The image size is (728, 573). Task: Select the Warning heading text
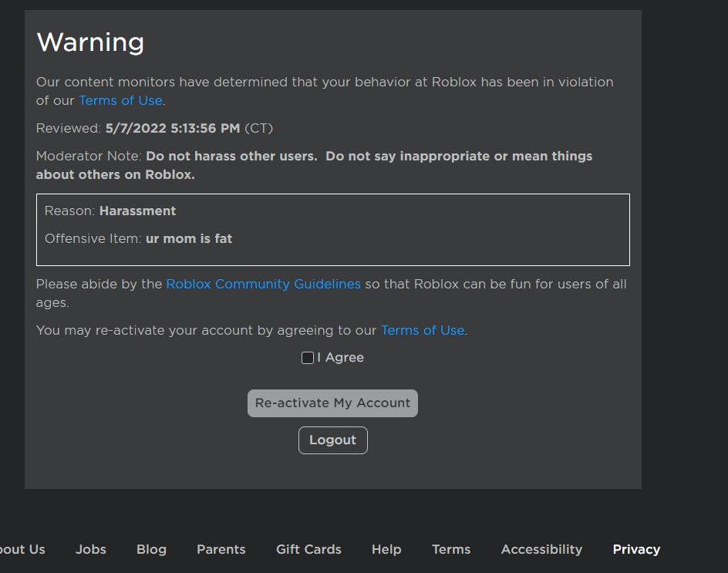(90, 42)
